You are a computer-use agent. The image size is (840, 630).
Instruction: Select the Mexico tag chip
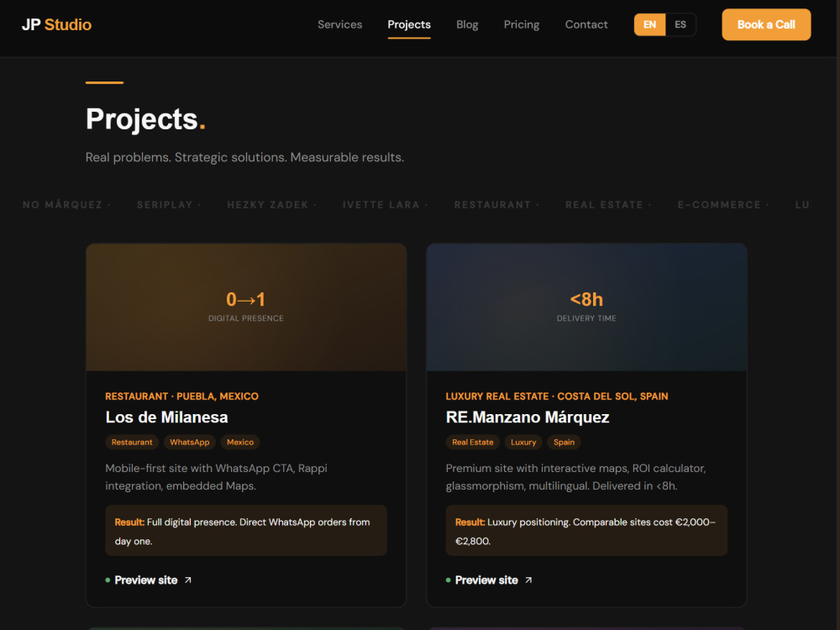[240, 442]
